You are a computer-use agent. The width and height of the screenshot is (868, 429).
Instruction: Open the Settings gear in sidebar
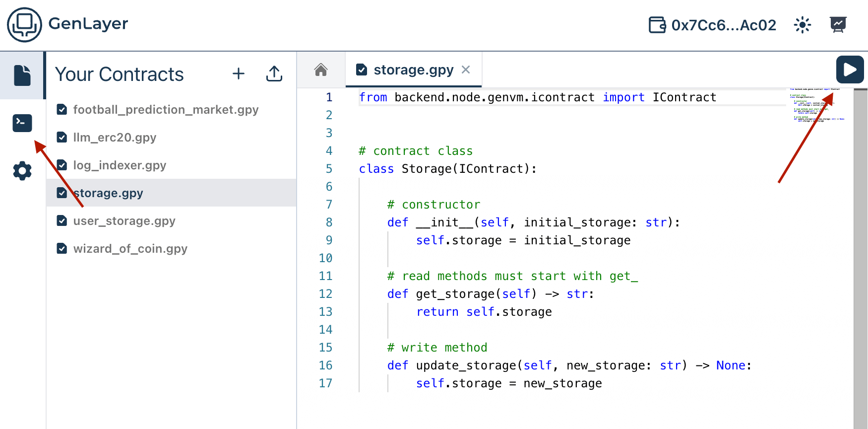coord(22,171)
